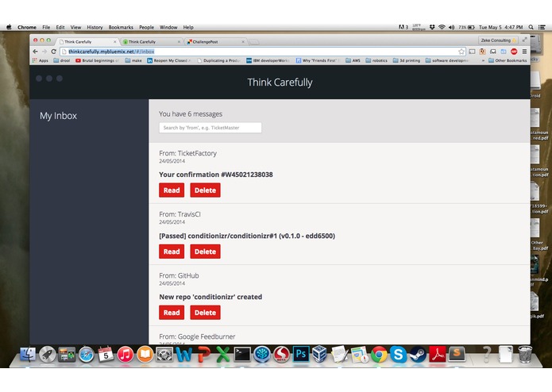The image size is (552, 392).
Task: Open Skype from the Dock
Action: click(398, 355)
